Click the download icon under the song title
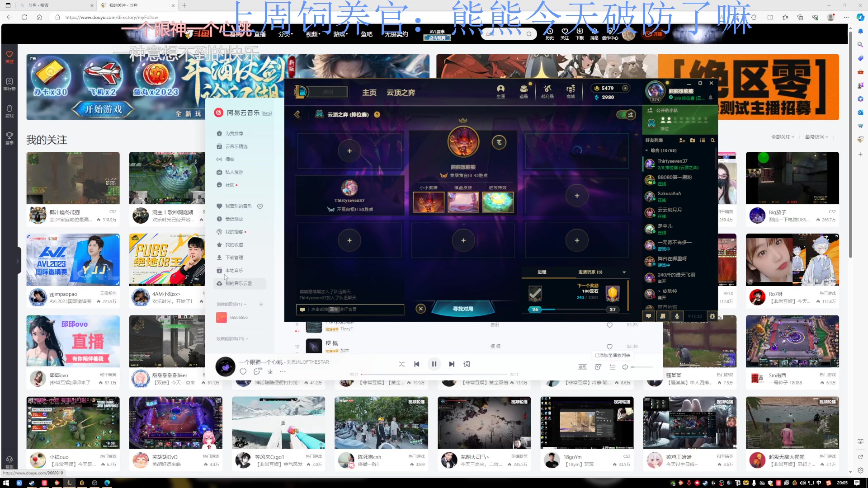This screenshot has width=868, height=488. (x=270, y=371)
